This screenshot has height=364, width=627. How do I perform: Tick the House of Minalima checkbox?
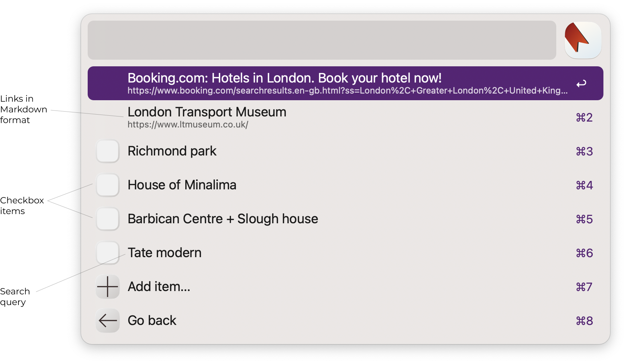[108, 185]
